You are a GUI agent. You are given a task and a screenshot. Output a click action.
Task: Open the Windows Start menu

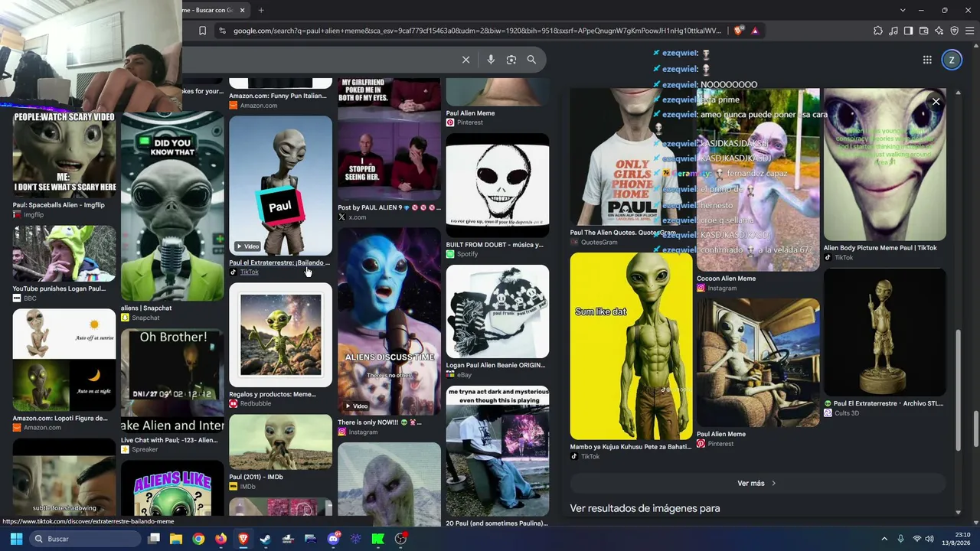(16, 539)
